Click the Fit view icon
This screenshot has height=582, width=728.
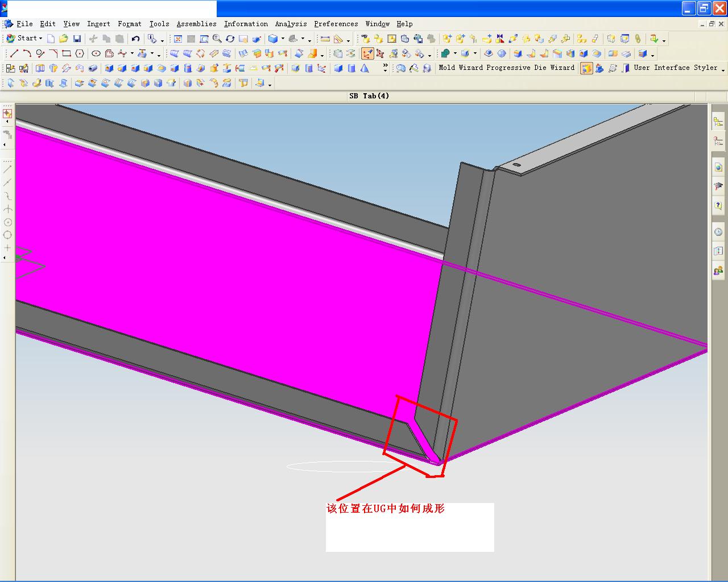178,39
